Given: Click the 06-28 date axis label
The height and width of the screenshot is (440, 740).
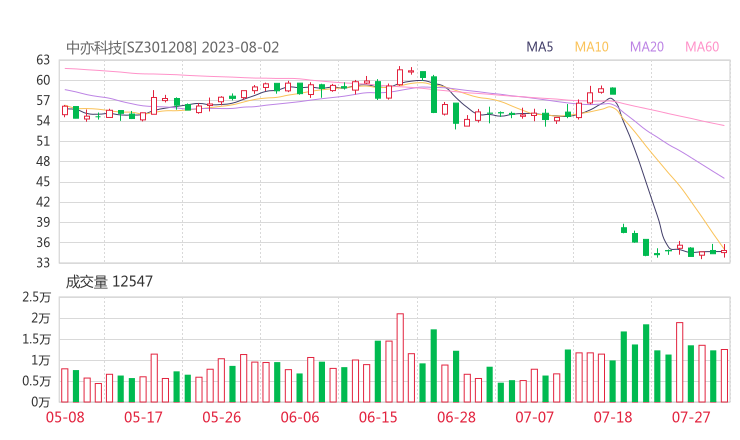Looking at the screenshot, I should 456,417.
